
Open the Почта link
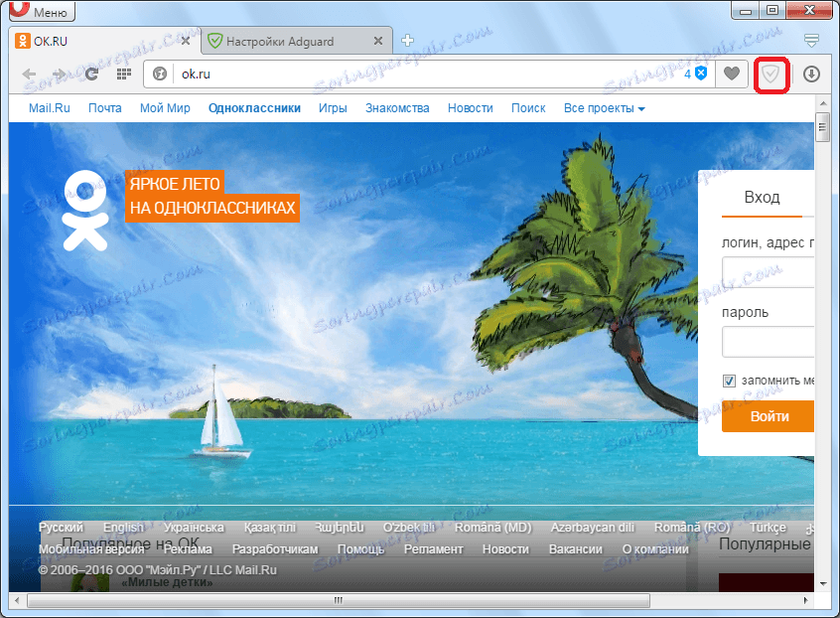click(105, 108)
